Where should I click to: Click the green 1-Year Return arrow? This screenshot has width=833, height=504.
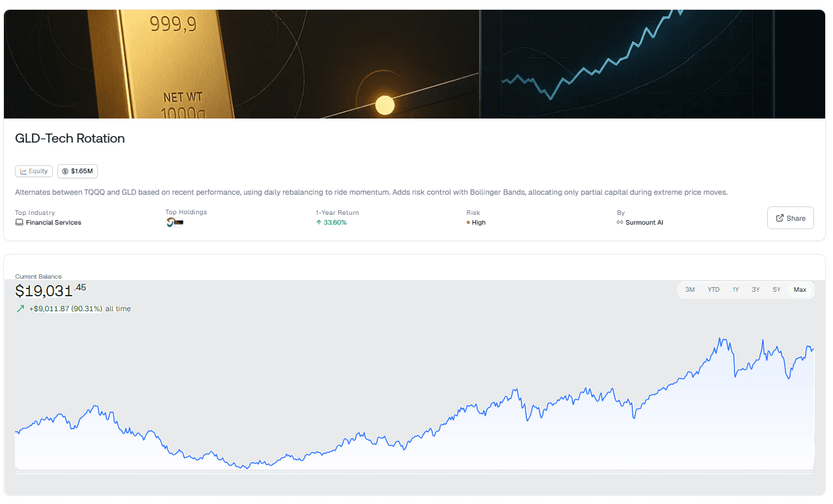319,223
